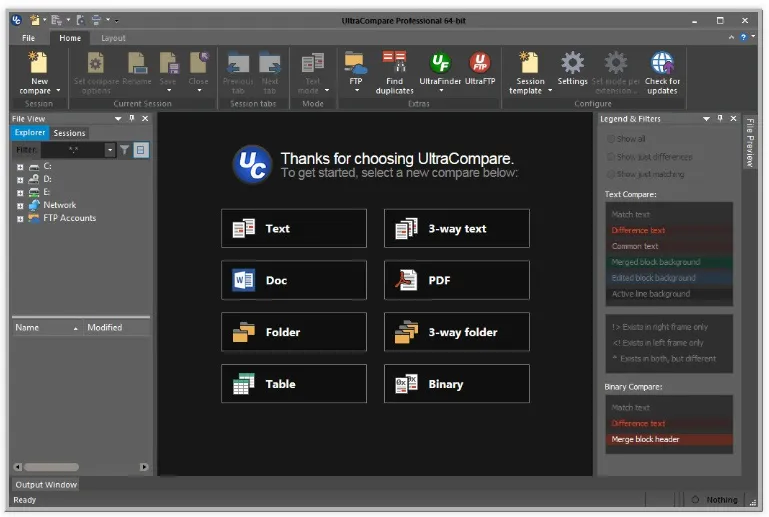Start a 3-way folder compare
Viewport: 769px width, 517px height.
point(457,332)
